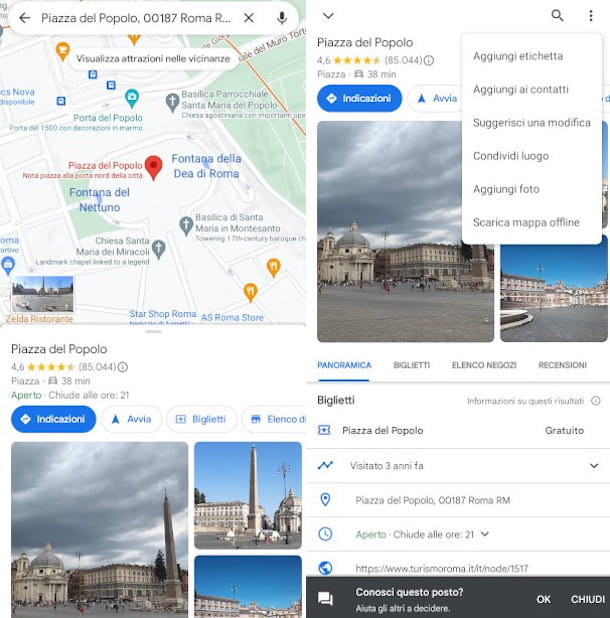Tap the Zelda Ristorante label on map
Viewport: 610px width, 618px height.
click(x=39, y=319)
